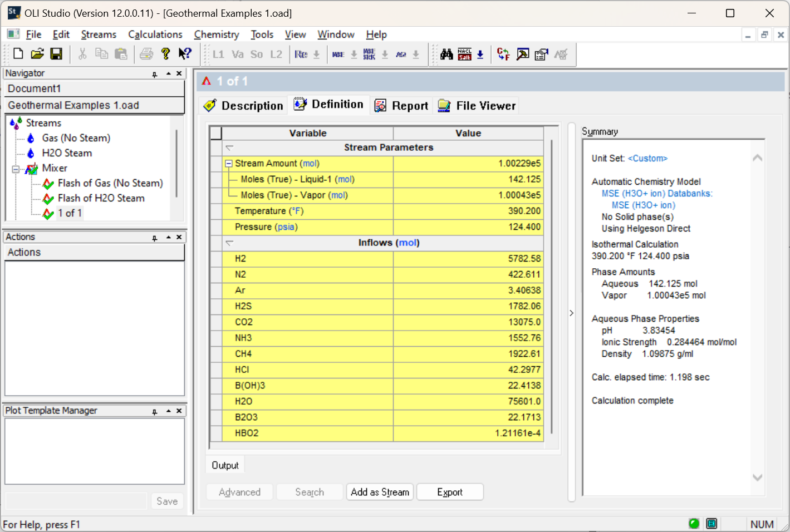Click the L1 toolbar button

tap(218, 54)
